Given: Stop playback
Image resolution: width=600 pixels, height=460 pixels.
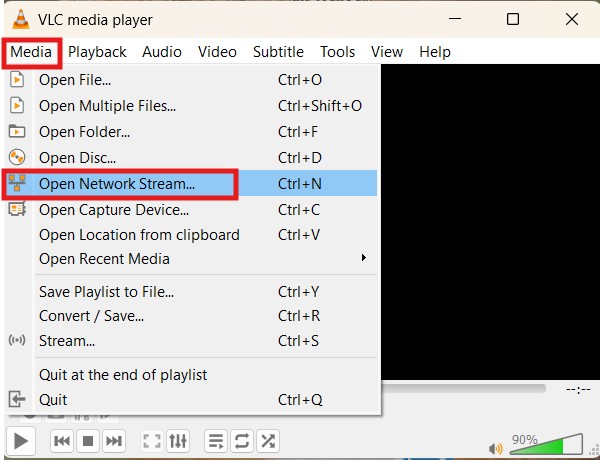Looking at the screenshot, I should (88, 441).
